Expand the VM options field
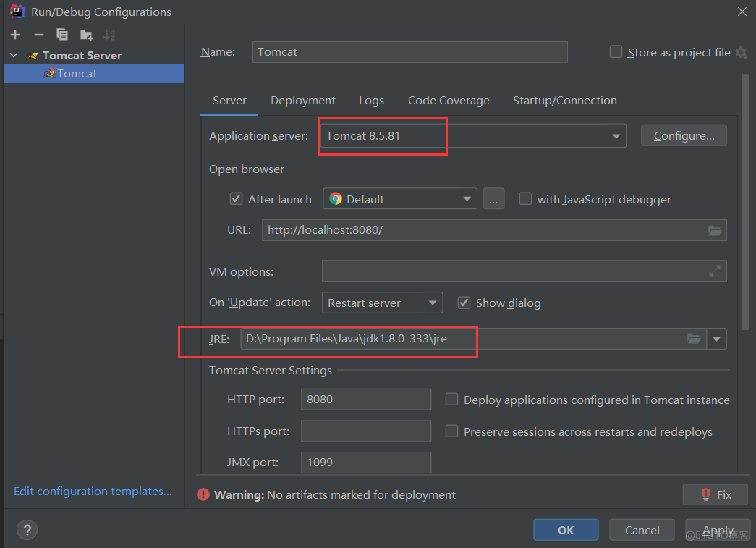 tap(715, 271)
